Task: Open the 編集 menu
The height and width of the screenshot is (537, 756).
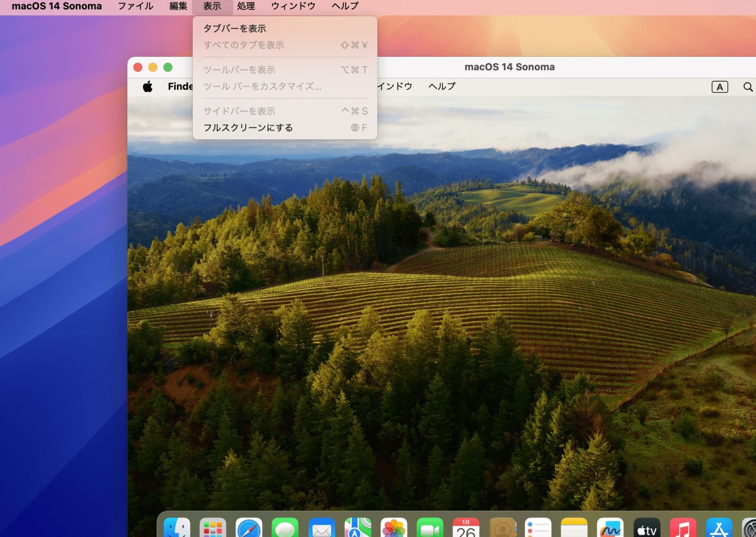Action: [x=178, y=6]
